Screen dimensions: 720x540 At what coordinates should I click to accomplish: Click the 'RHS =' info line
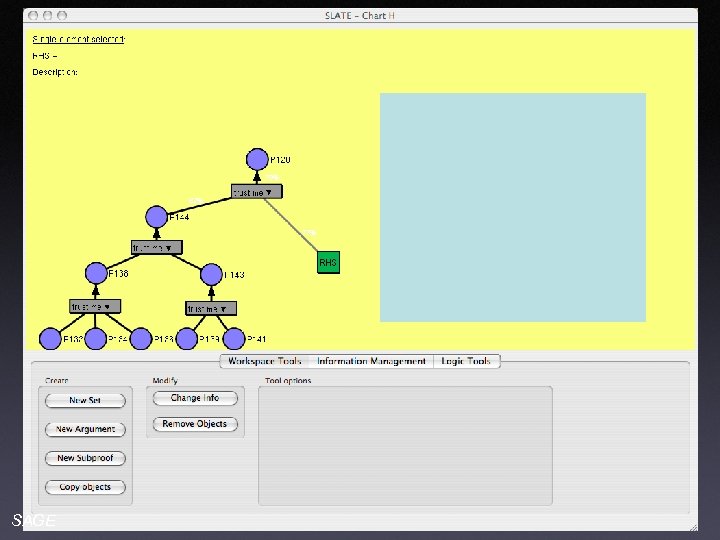[45, 56]
